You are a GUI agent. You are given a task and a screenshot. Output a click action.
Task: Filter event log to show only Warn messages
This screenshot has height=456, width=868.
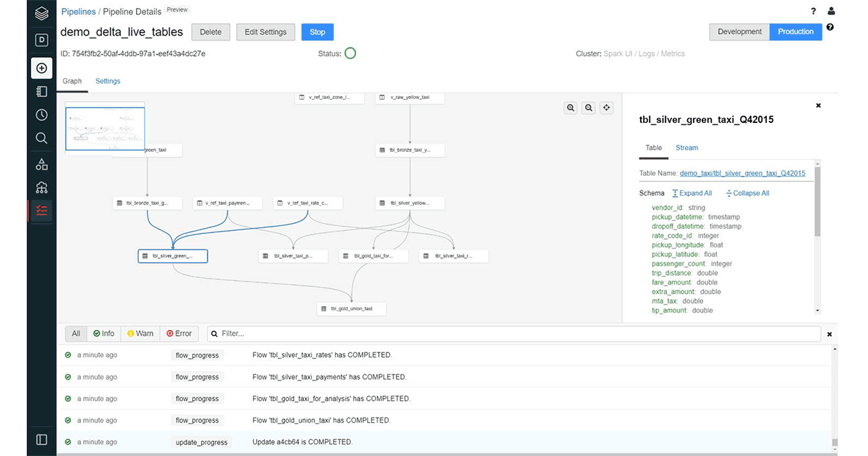coord(140,333)
